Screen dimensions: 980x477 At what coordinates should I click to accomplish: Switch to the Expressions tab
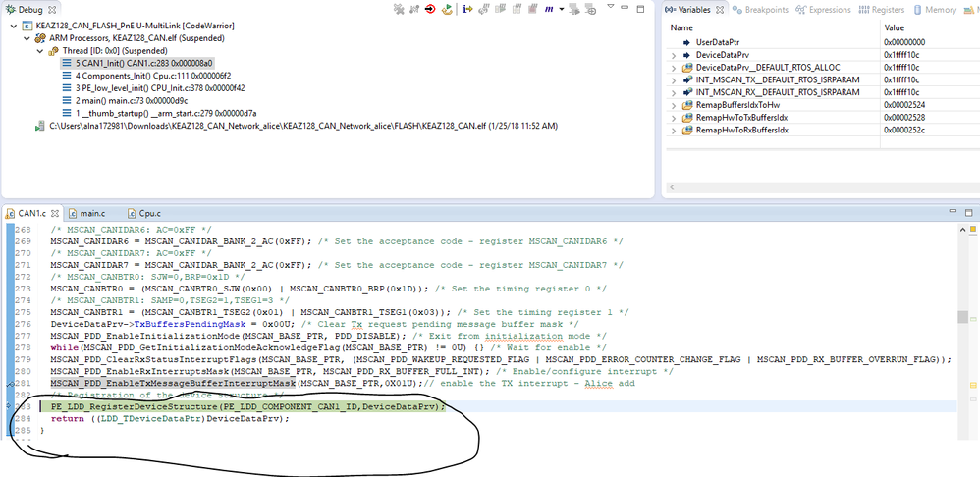823,10
